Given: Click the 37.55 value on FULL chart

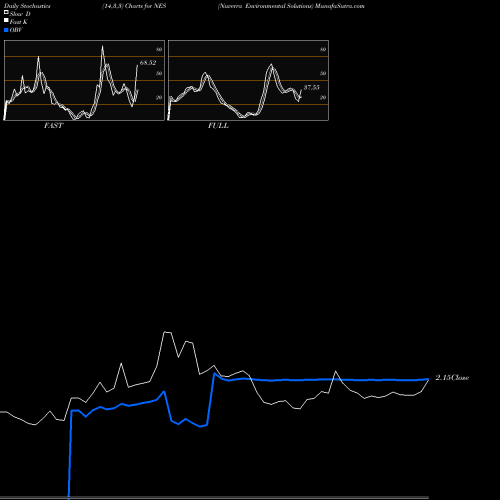Looking at the screenshot, I should click(312, 87).
